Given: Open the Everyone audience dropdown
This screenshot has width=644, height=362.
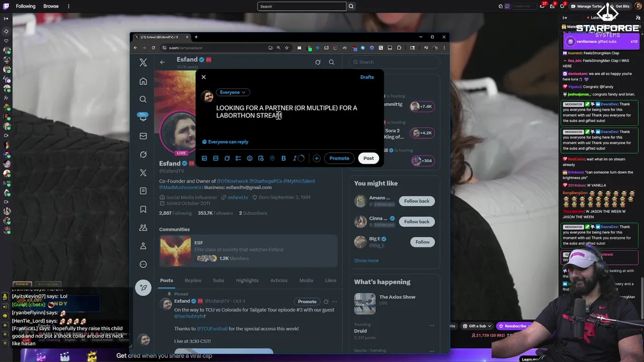Looking at the screenshot, I should (x=232, y=92).
